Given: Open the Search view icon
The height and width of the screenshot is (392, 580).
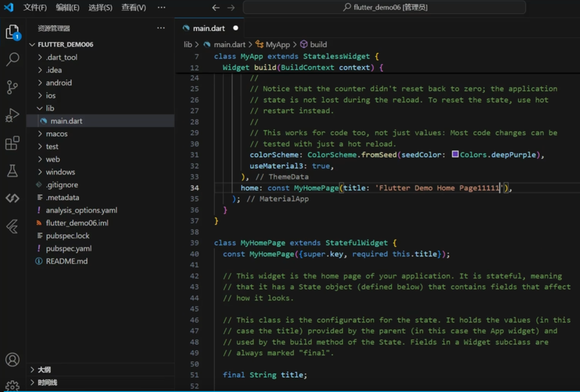Looking at the screenshot, I should tap(13, 59).
